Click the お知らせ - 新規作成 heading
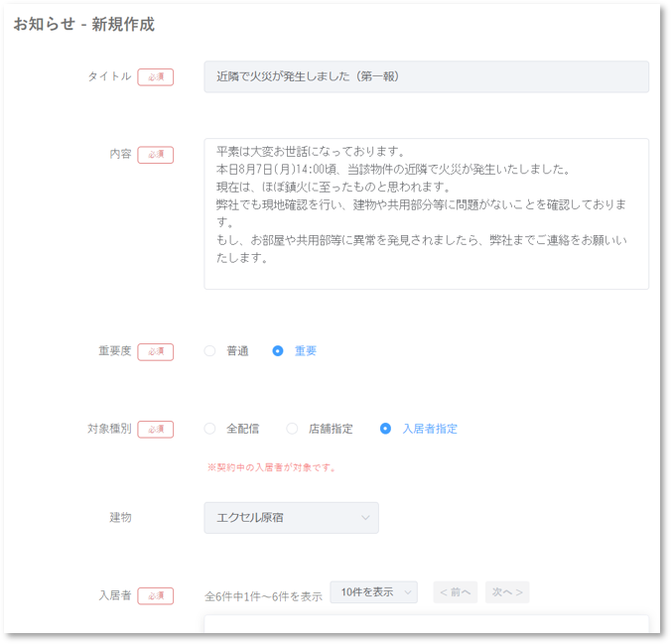The height and width of the screenshot is (644, 671). tap(83, 25)
